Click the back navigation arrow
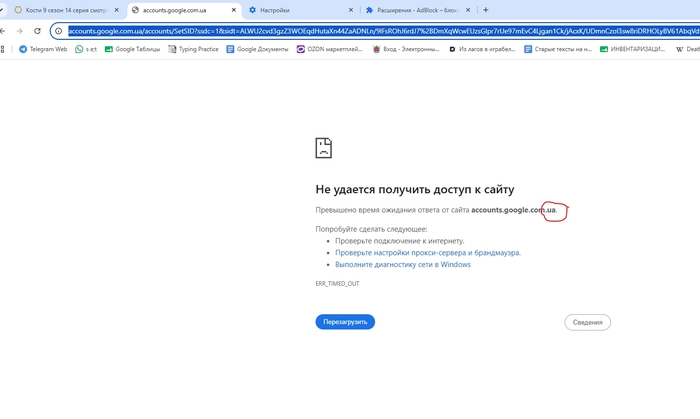 [3, 31]
